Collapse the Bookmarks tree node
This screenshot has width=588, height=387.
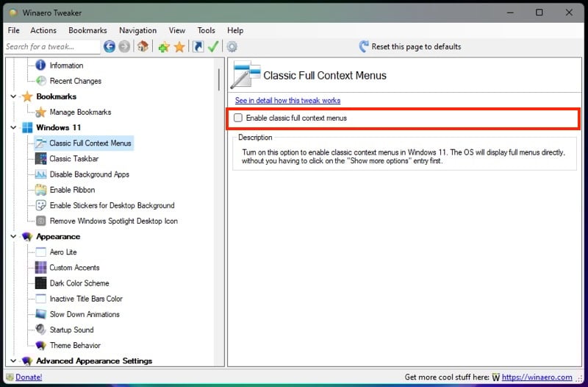tap(13, 96)
